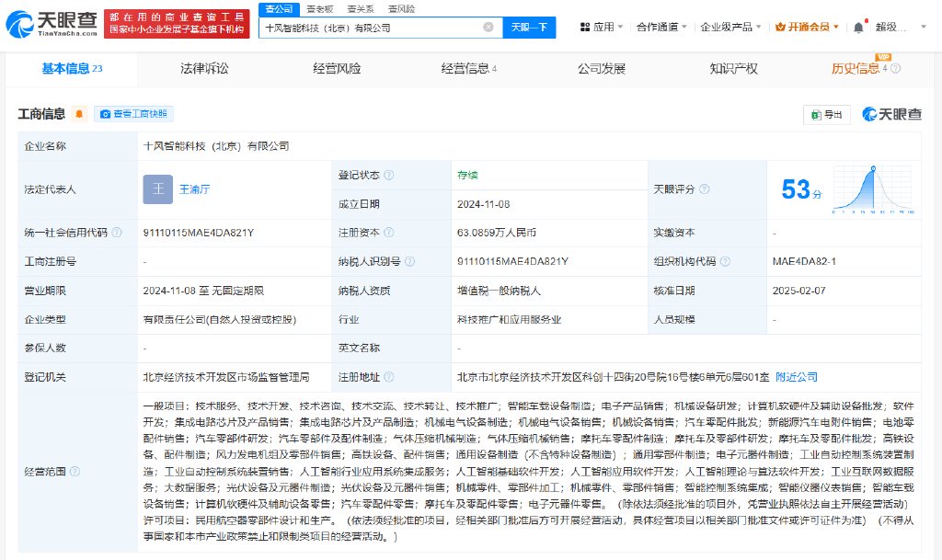
Task: Click the orange bell icon beside 工商信息
Action: click(80, 114)
